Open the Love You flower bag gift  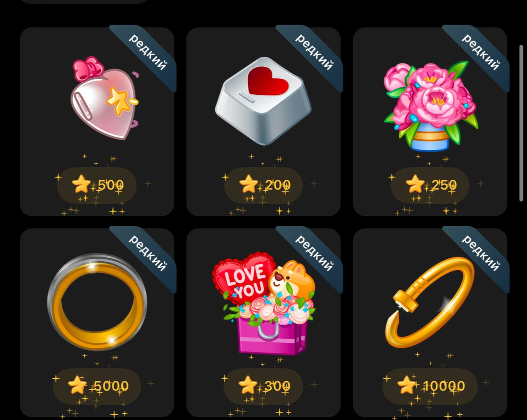[264, 303]
